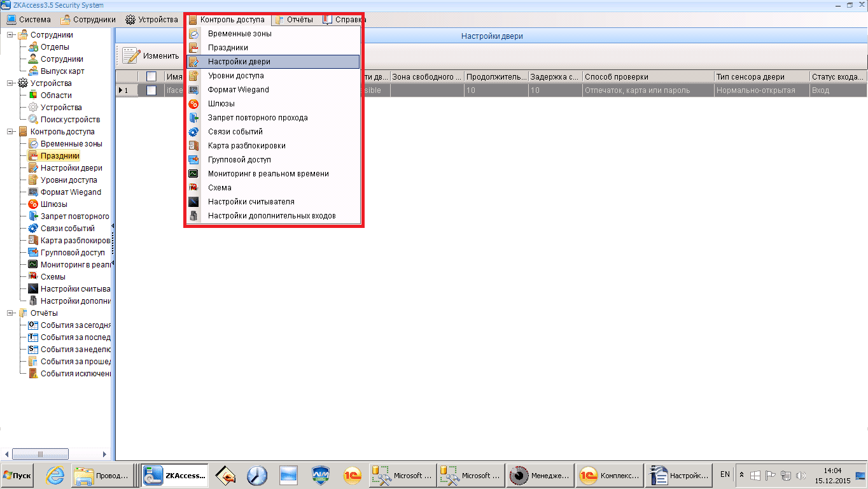Select Уровни доступа from the open menu
This screenshot has width=868, height=489.
click(x=235, y=76)
